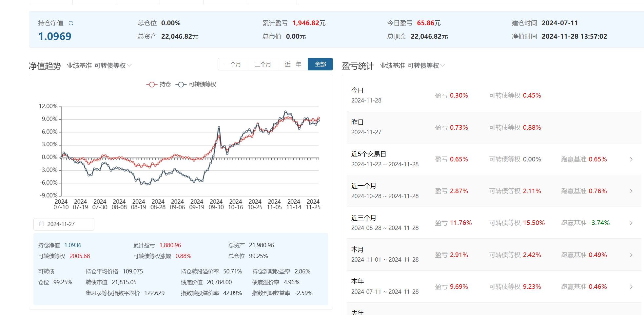Select the 三个月 time range tab

pos(263,64)
